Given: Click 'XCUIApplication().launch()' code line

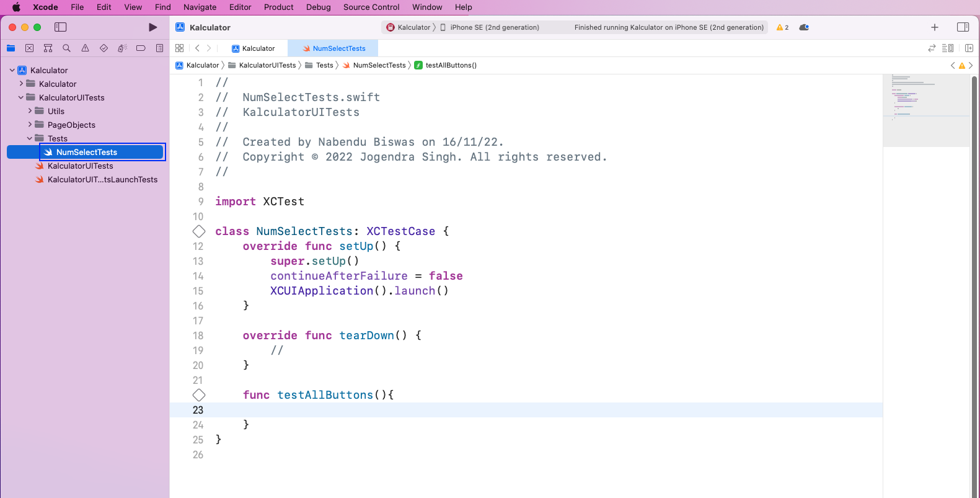Looking at the screenshot, I should 360,291.
